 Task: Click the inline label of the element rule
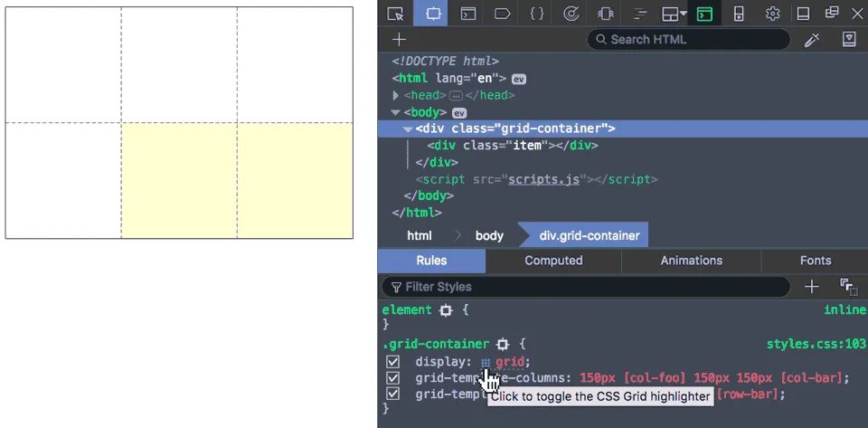(844, 310)
